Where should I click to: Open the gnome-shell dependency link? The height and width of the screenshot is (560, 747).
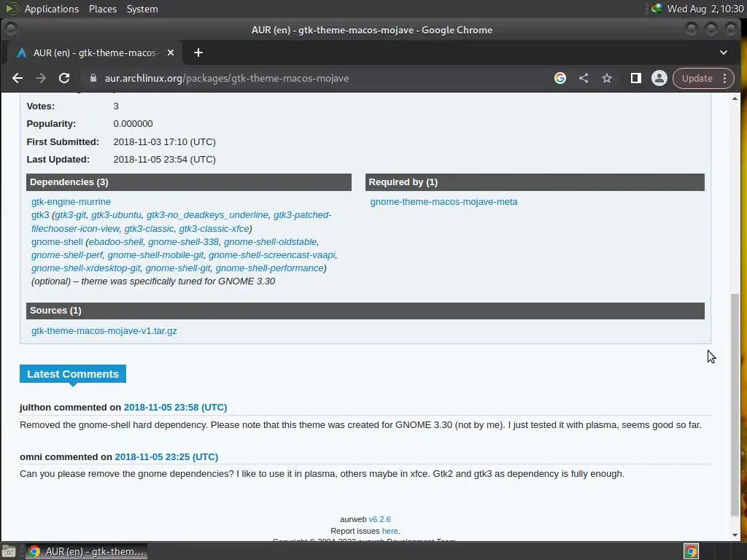(x=57, y=242)
